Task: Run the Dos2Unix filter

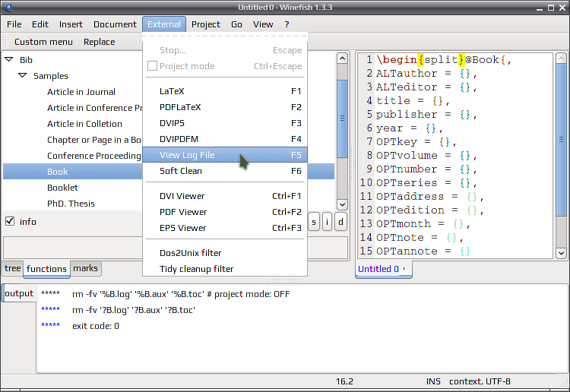Action: [225, 253]
